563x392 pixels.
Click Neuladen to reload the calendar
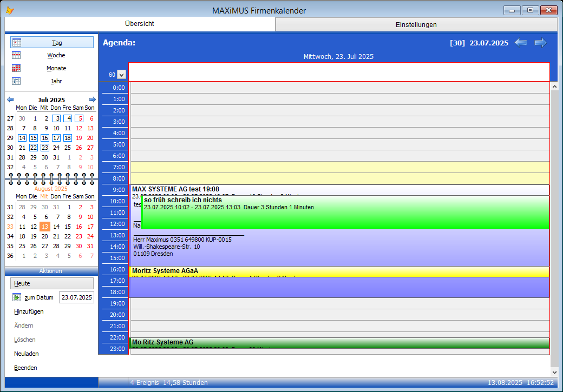pyautogui.click(x=26, y=354)
